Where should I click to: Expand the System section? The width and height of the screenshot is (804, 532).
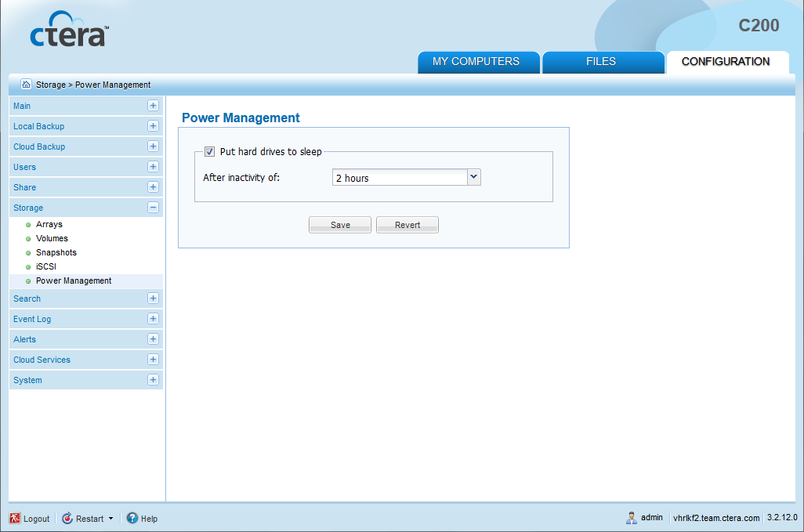click(x=153, y=380)
